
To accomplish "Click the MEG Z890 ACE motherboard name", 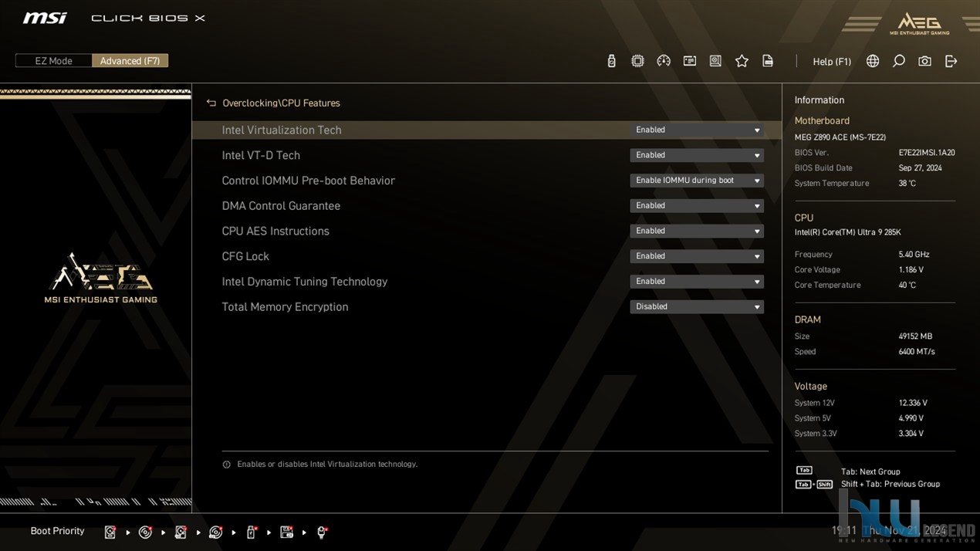I will (x=840, y=137).
